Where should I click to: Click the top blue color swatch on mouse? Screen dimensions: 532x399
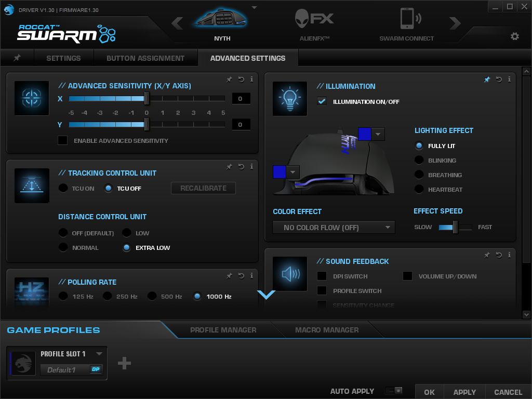click(365, 134)
